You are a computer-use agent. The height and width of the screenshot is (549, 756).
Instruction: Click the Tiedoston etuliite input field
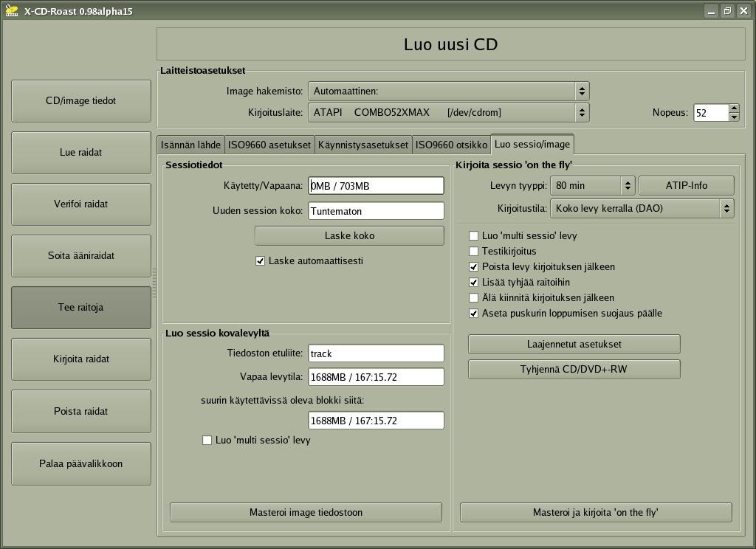pos(376,354)
